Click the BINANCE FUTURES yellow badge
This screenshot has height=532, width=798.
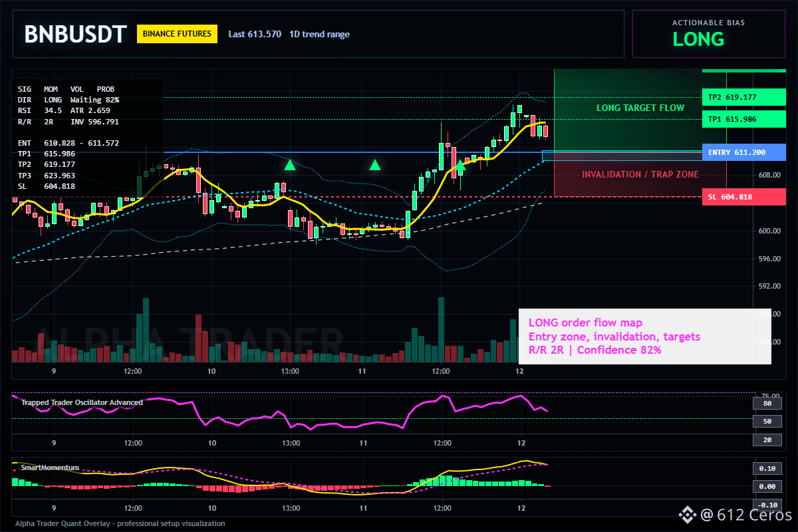tap(177, 34)
